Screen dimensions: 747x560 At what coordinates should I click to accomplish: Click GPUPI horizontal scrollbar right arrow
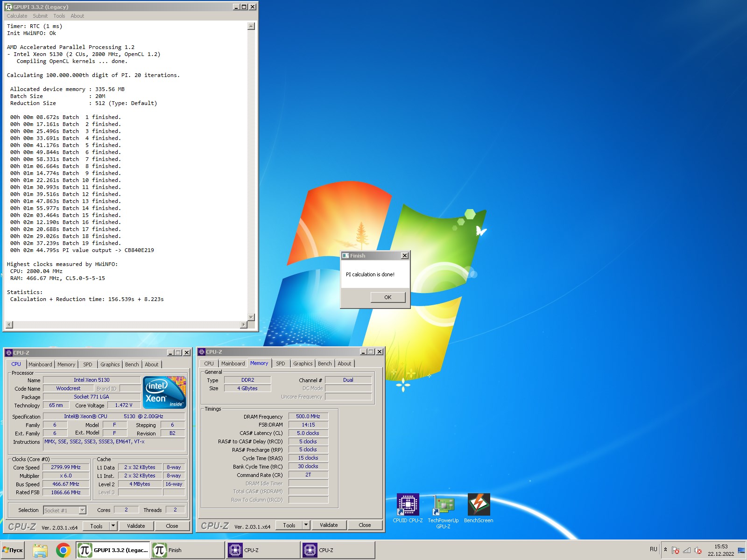[243, 325]
